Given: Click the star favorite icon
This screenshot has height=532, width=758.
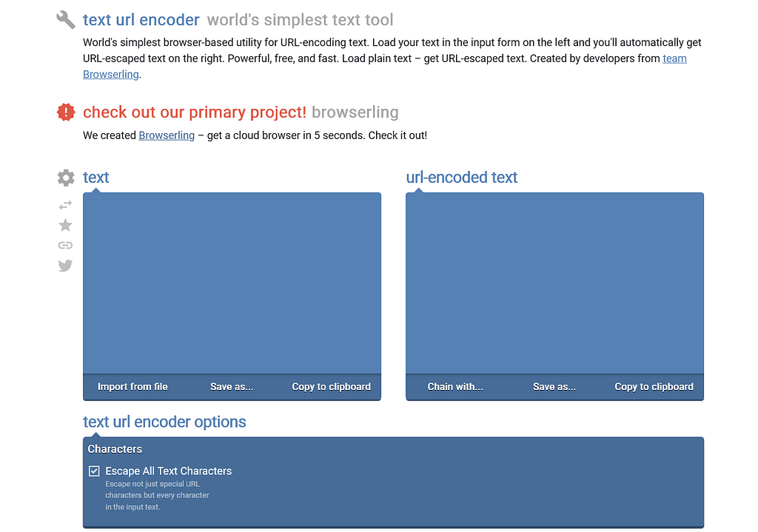Looking at the screenshot, I should pos(65,225).
